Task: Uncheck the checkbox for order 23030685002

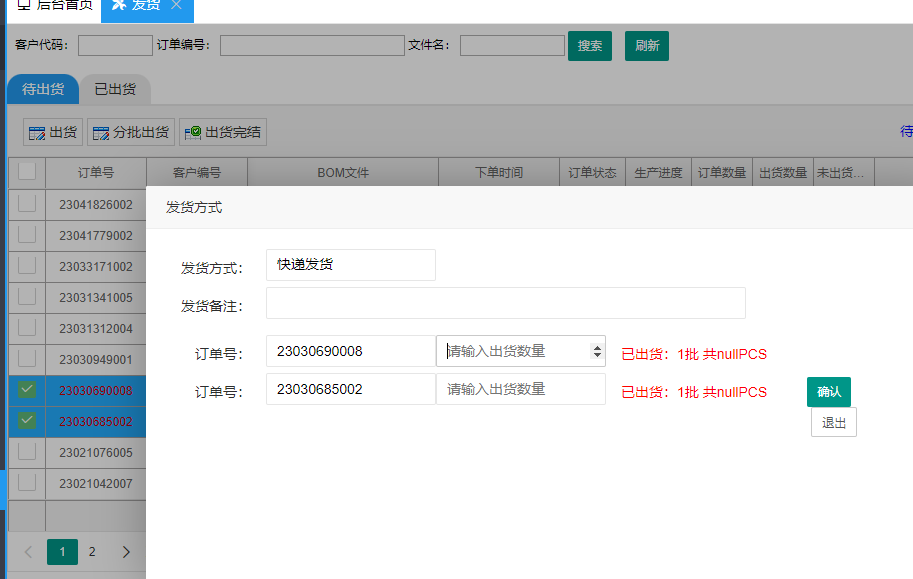Action: (27, 421)
